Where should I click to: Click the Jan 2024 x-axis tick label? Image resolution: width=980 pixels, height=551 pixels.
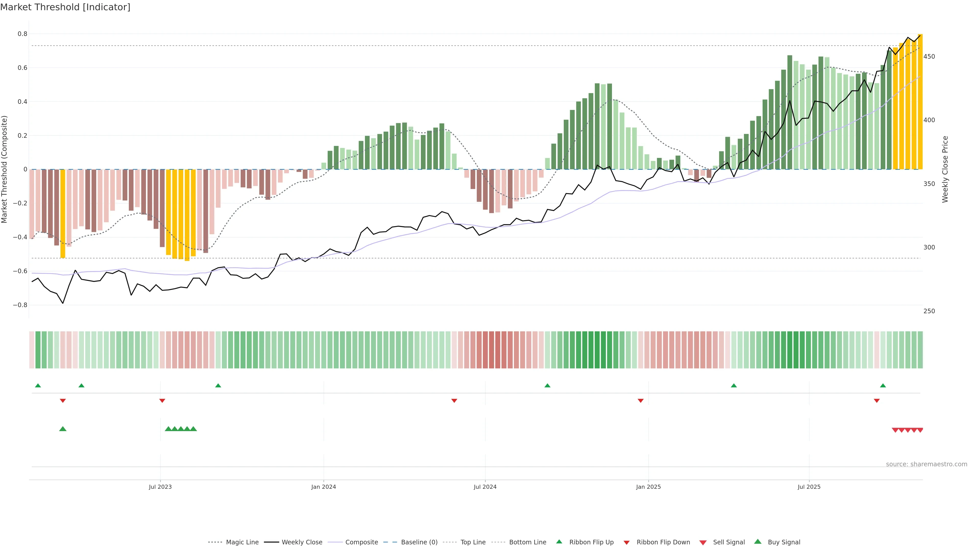pos(323,487)
